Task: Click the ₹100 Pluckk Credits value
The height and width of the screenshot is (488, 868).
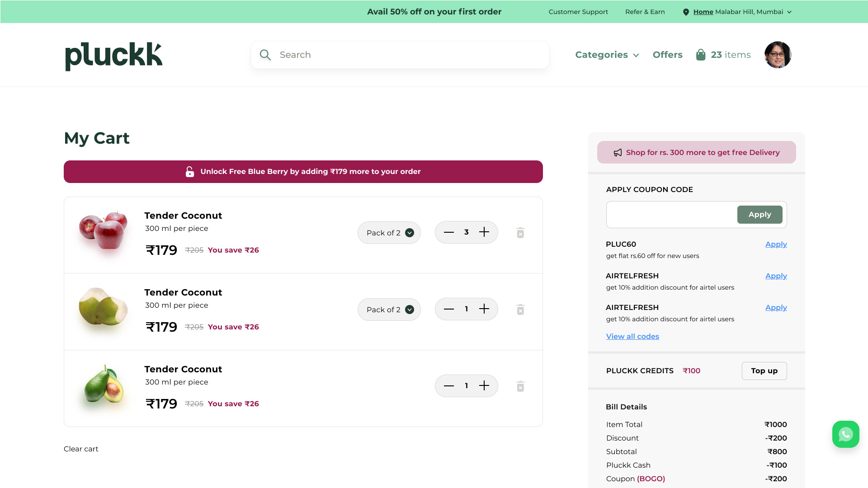Action: pyautogui.click(x=691, y=371)
